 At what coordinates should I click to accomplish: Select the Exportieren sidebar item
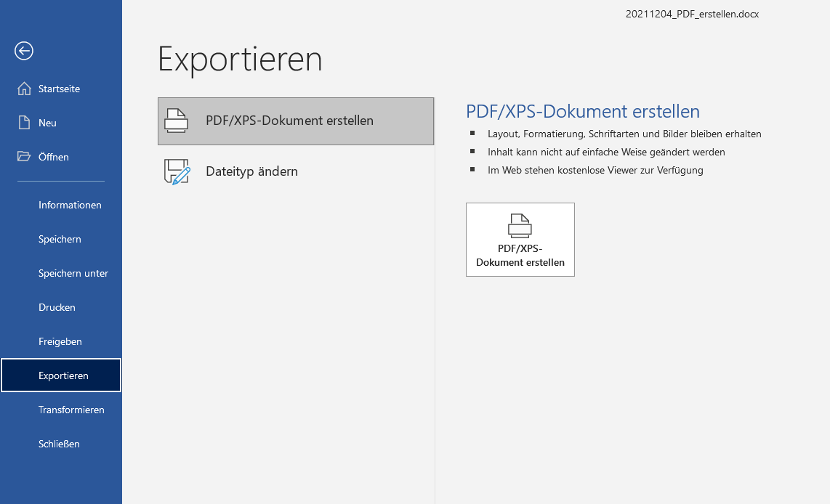[61, 375]
